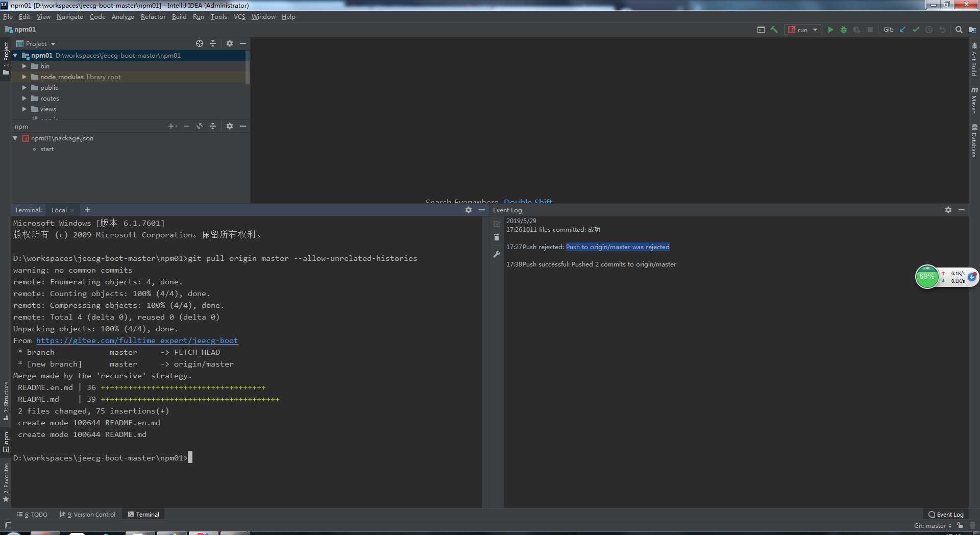
Task: Open Project panel settings gear
Action: (230, 43)
